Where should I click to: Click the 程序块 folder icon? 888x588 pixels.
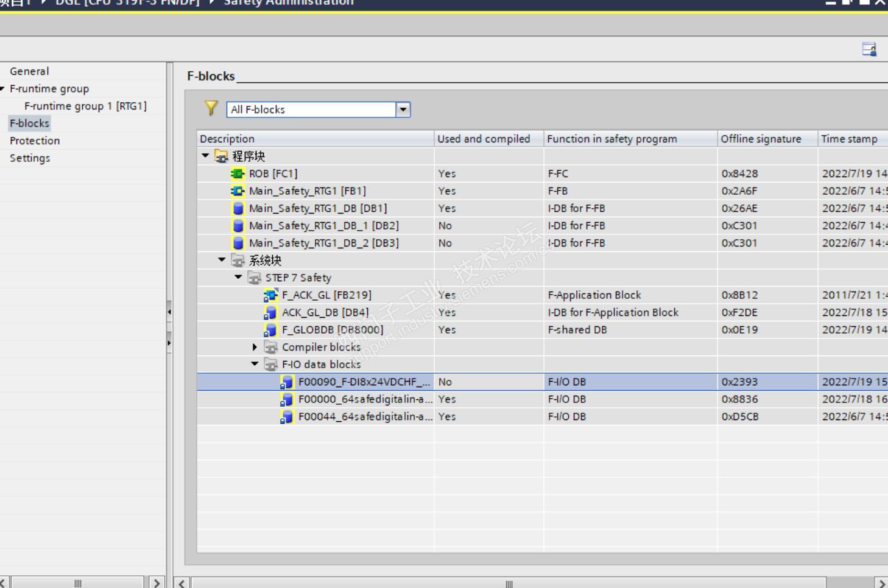tap(221, 156)
